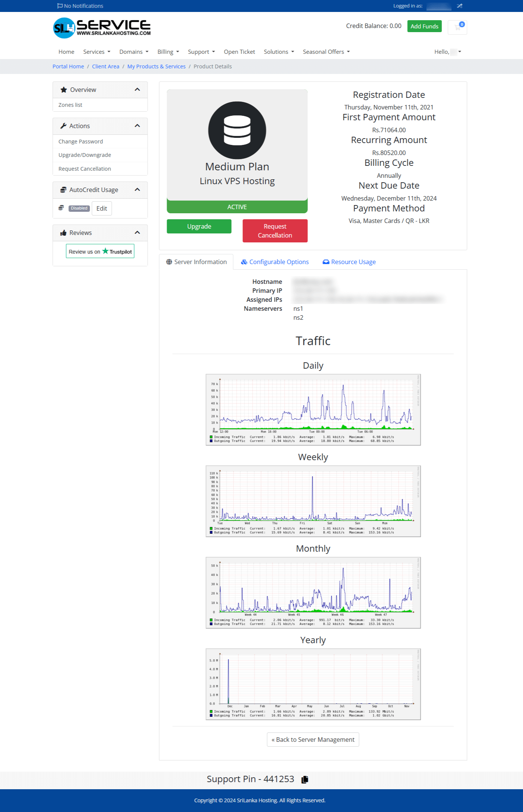Image resolution: width=523 pixels, height=812 pixels.
Task: Click the Actions wrench icon
Action: pos(64,126)
